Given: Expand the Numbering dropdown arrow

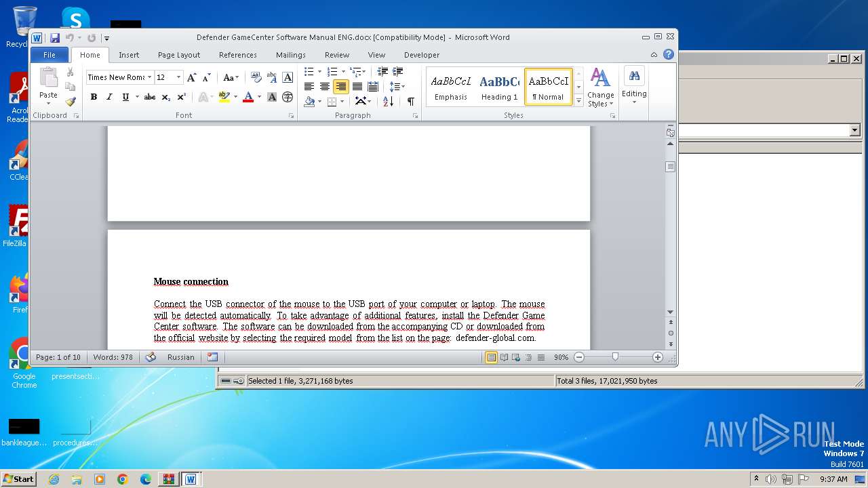Looking at the screenshot, I should 343,71.
